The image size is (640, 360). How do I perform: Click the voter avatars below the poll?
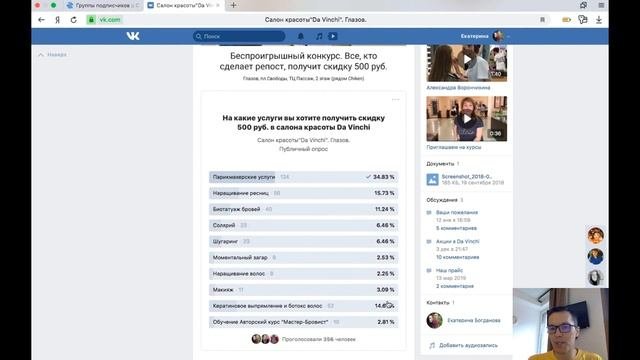pyautogui.click(x=265, y=339)
